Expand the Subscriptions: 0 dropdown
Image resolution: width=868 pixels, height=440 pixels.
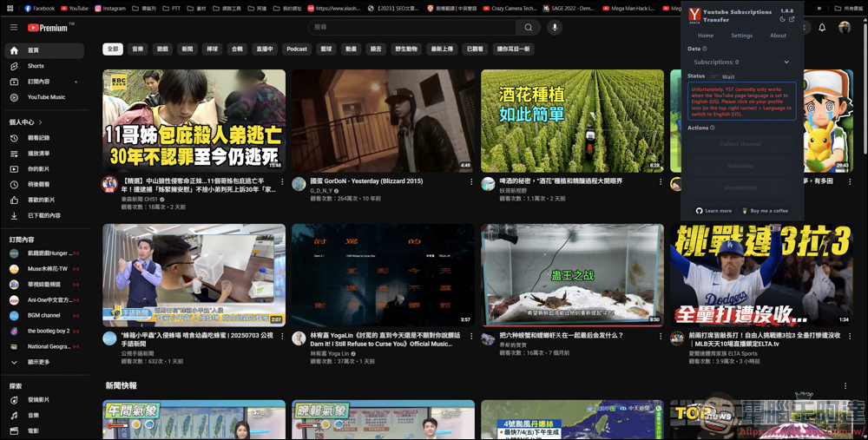pos(741,62)
